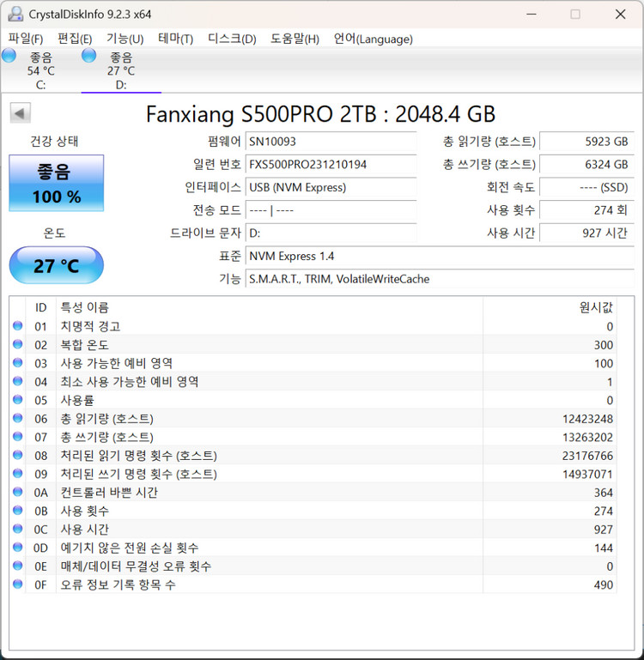Click the 특성 이름 column header
This screenshot has height=660, width=644.
(x=270, y=307)
